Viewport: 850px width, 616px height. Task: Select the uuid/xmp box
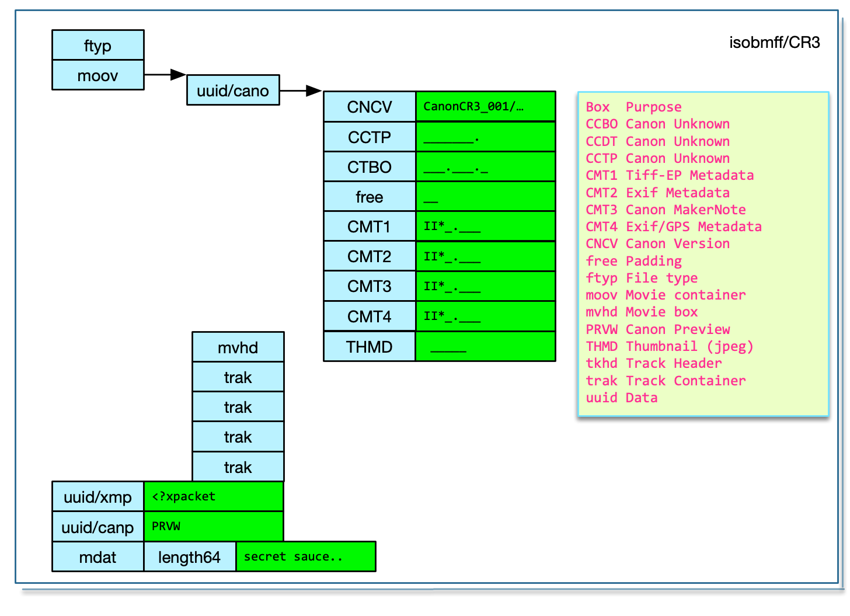point(97,497)
